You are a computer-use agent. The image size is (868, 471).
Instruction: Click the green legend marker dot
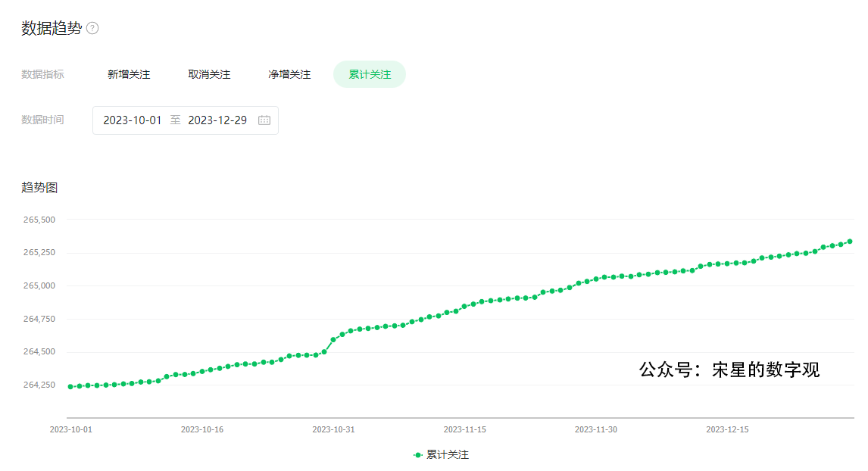click(418, 455)
